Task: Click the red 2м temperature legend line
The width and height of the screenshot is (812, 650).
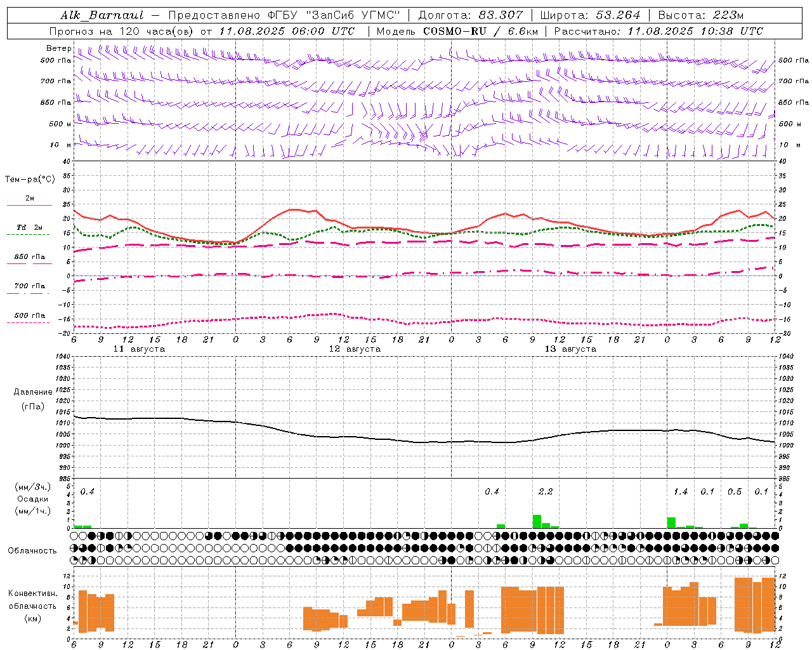Action: coord(29,206)
